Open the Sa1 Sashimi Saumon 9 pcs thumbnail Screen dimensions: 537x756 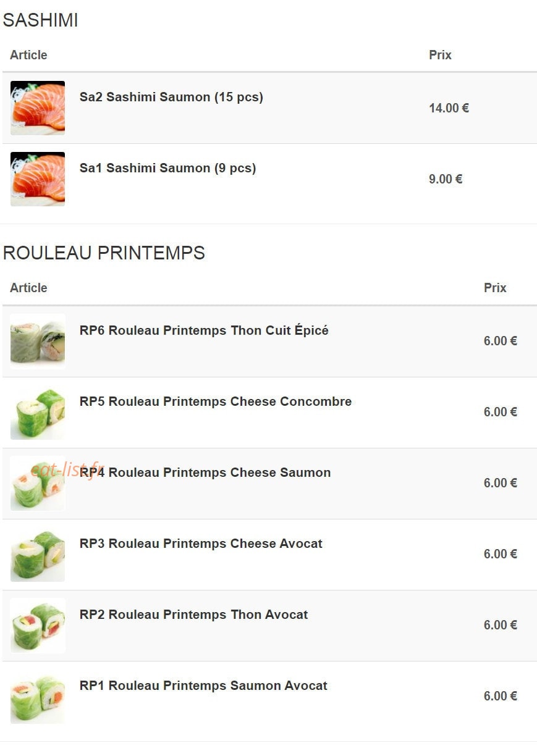pos(38,179)
